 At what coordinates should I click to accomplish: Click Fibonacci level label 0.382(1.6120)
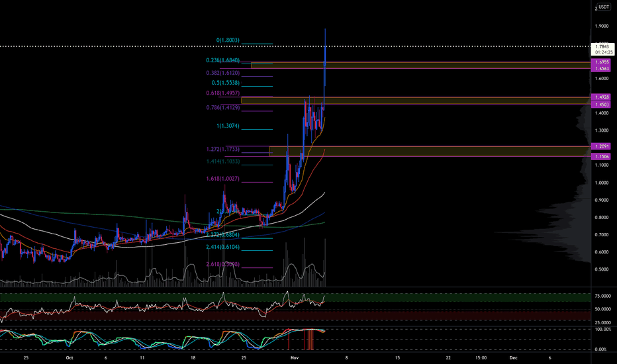(x=222, y=73)
